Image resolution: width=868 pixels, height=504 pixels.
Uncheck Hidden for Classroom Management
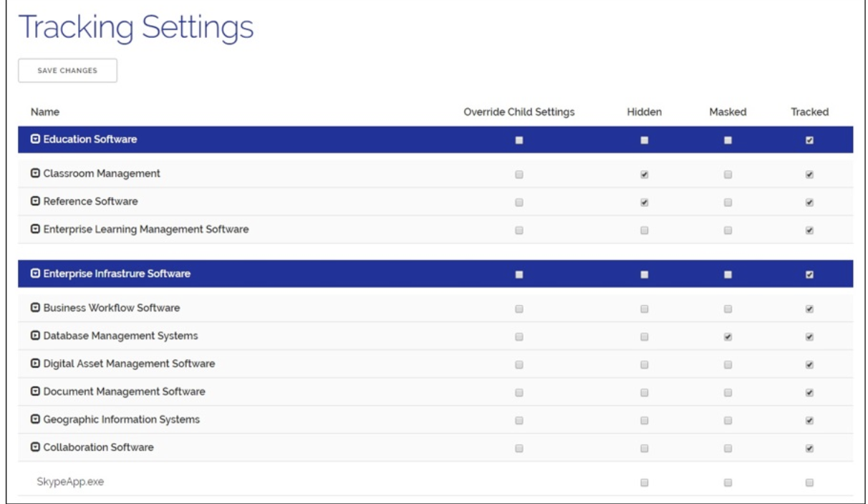click(644, 175)
